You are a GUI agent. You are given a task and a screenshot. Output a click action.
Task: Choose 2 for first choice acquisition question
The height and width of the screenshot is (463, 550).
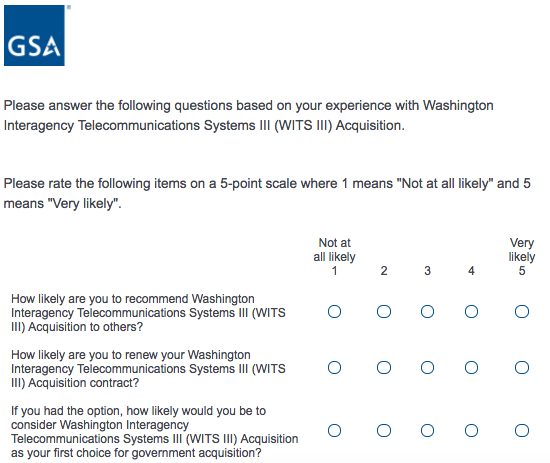click(x=384, y=430)
